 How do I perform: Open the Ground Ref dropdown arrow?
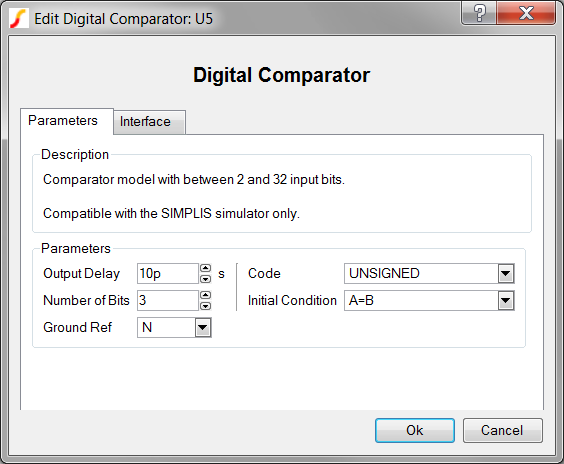[x=203, y=328]
